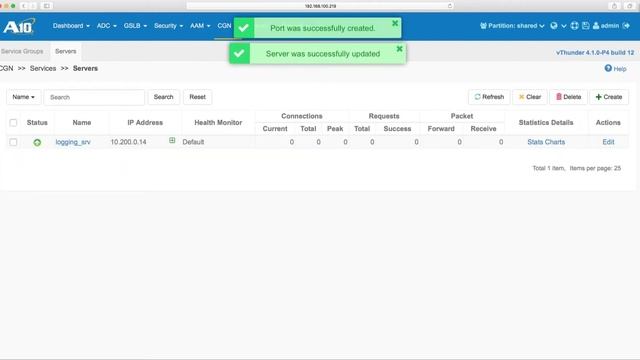The image size is (640, 360).
Task: Click the browser back arrow
Action: 24,6
